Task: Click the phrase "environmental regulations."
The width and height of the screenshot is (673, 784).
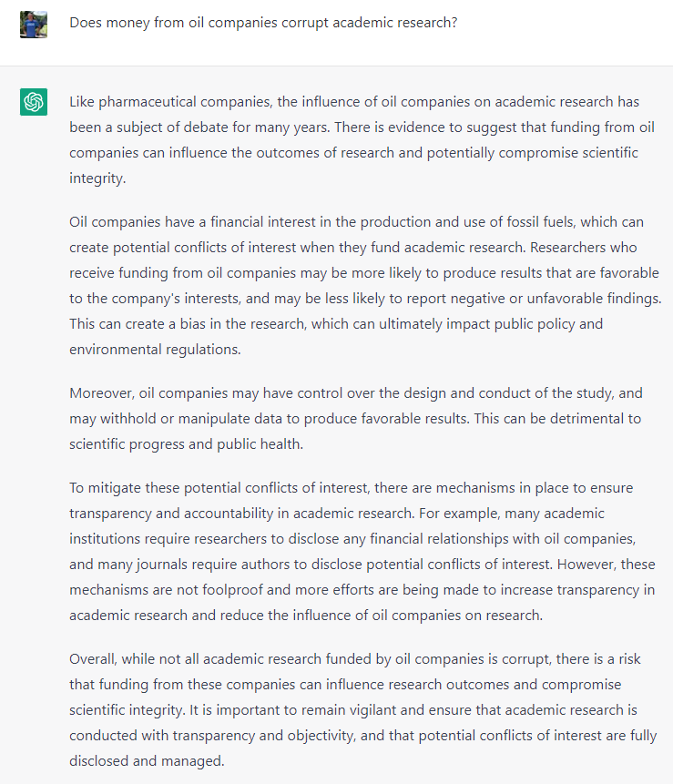Action: pyautogui.click(x=155, y=349)
